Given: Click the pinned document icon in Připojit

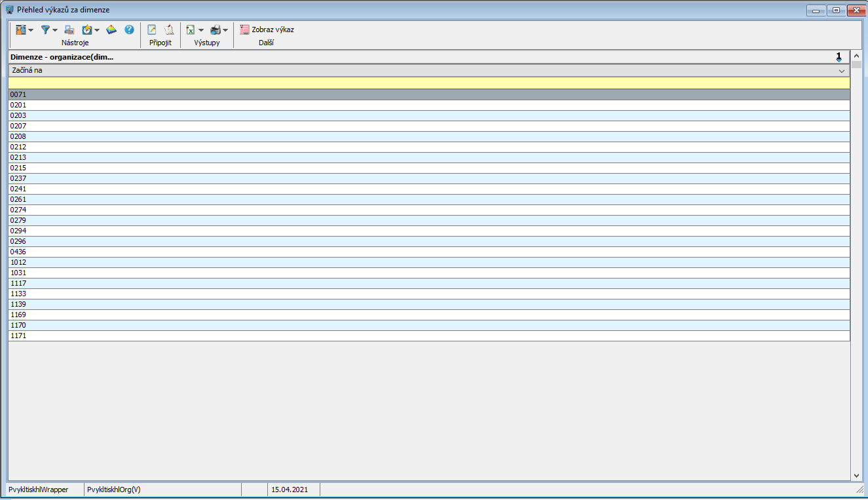Looking at the screenshot, I should tap(169, 29).
